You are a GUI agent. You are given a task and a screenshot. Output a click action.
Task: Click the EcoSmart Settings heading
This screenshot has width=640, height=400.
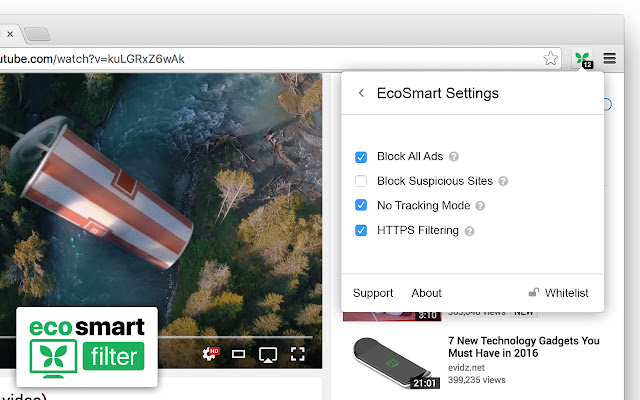[438, 93]
